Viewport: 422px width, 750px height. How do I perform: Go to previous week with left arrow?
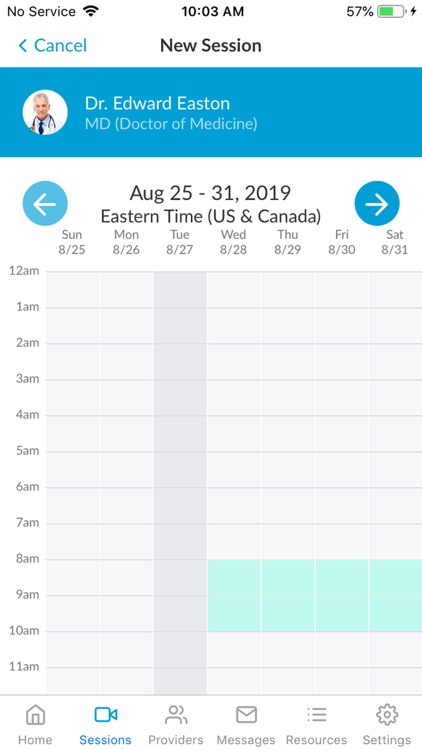point(45,203)
